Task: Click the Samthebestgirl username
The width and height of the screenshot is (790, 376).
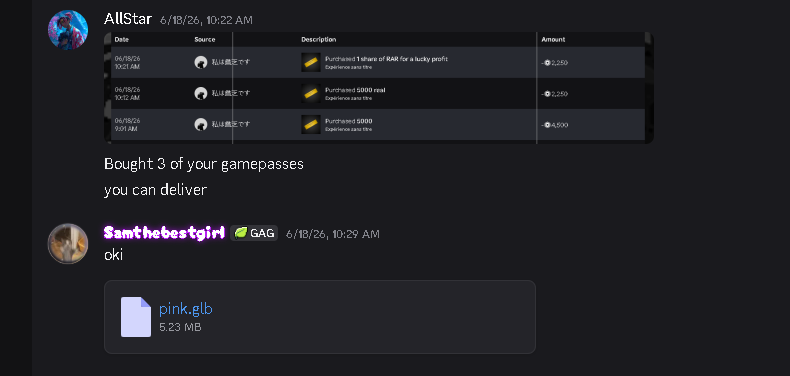Action: point(164,233)
